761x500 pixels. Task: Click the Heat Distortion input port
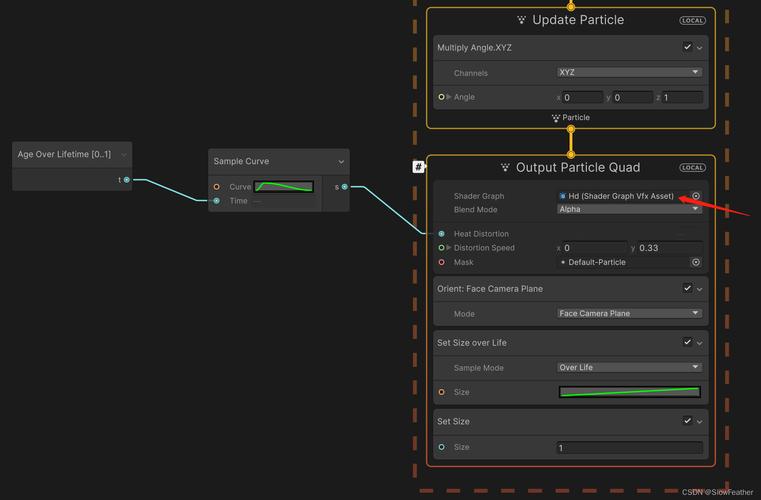pyautogui.click(x=441, y=234)
